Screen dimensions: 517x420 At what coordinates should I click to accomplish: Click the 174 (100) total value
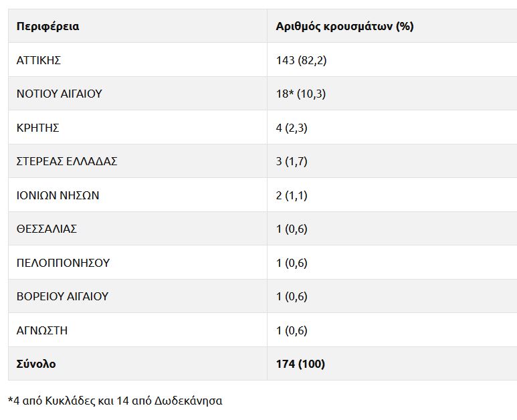300,364
